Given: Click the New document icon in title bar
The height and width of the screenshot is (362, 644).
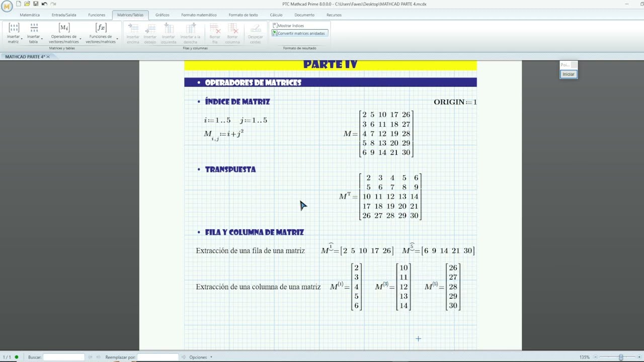Looking at the screenshot, I should (x=18, y=4).
